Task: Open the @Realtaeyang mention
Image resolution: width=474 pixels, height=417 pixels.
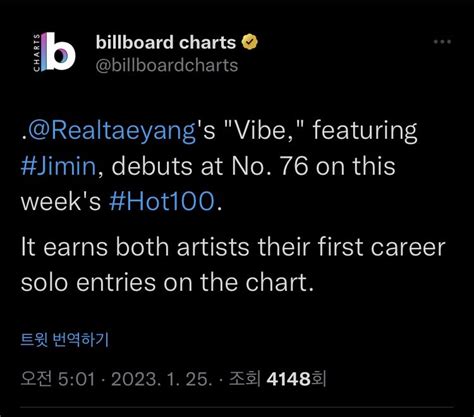Action: coord(112,131)
